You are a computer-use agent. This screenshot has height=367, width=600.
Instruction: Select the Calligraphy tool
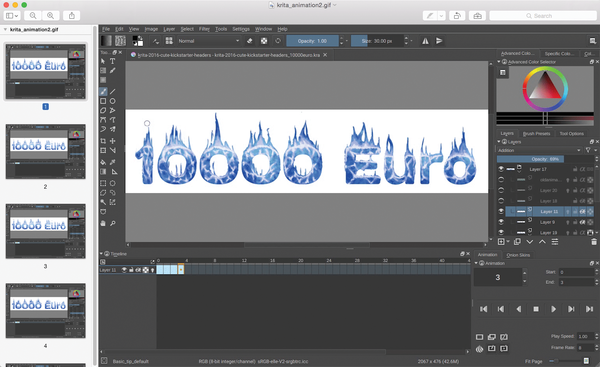coord(112,70)
